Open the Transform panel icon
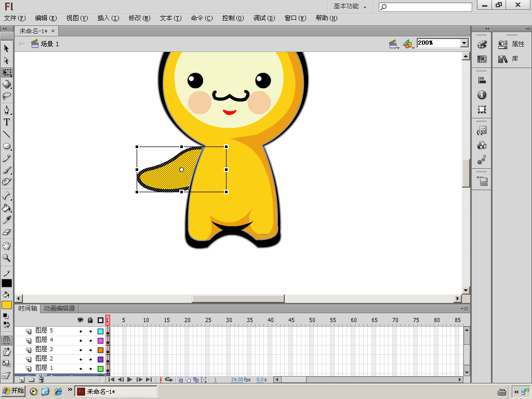 point(482,110)
